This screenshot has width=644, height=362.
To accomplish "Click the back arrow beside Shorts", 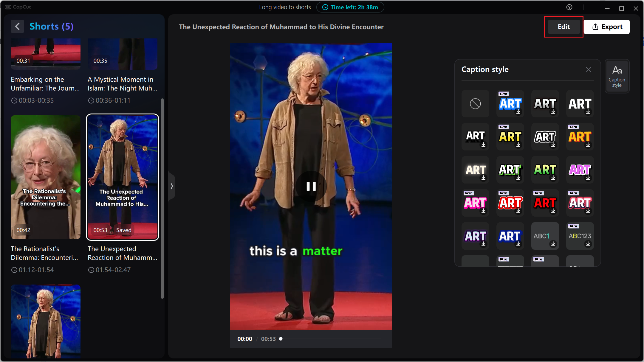I will coord(17,27).
